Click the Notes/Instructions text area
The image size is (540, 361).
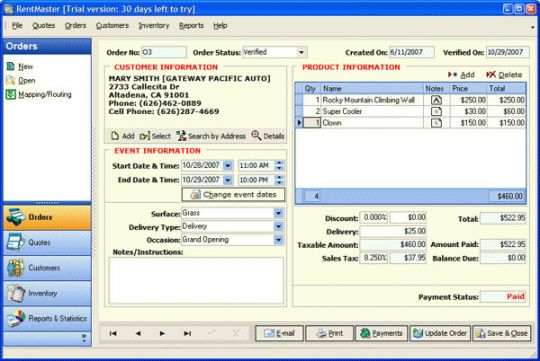(x=196, y=280)
